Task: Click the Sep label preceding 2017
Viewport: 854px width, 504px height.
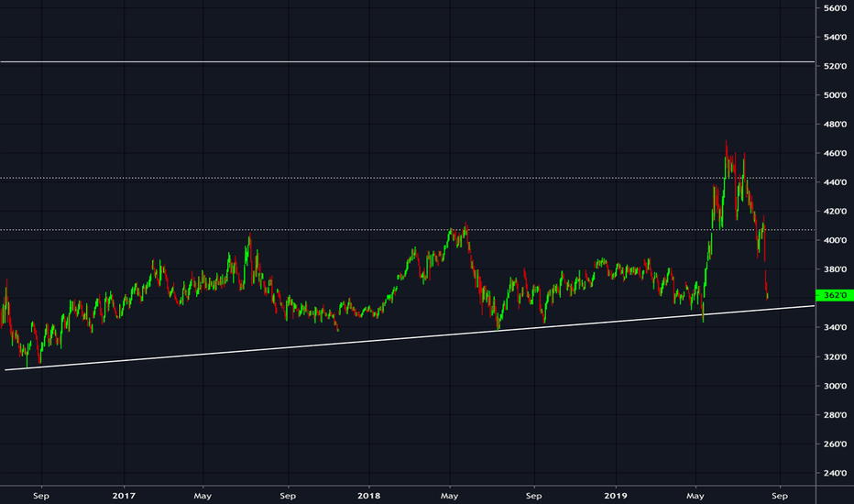Action: [x=41, y=496]
